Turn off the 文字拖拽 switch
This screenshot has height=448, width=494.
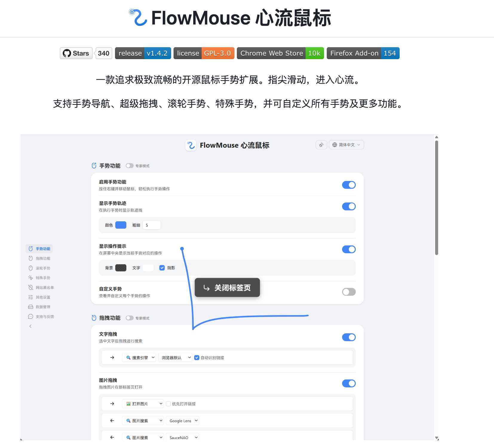pyautogui.click(x=349, y=337)
